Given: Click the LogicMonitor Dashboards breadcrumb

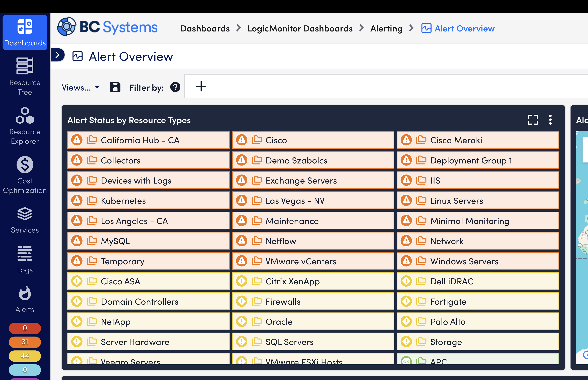Looking at the screenshot, I should (300, 29).
